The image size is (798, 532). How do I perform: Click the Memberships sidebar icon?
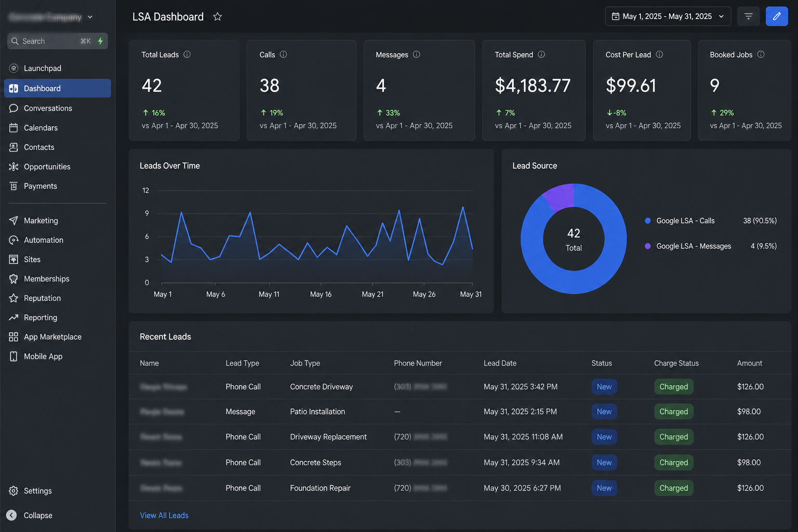coord(14,279)
